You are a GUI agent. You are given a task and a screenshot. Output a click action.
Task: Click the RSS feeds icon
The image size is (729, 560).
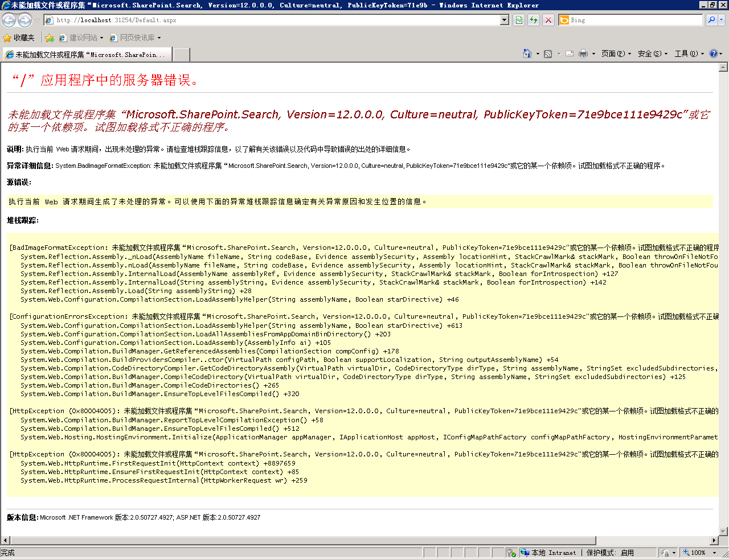tap(548, 53)
